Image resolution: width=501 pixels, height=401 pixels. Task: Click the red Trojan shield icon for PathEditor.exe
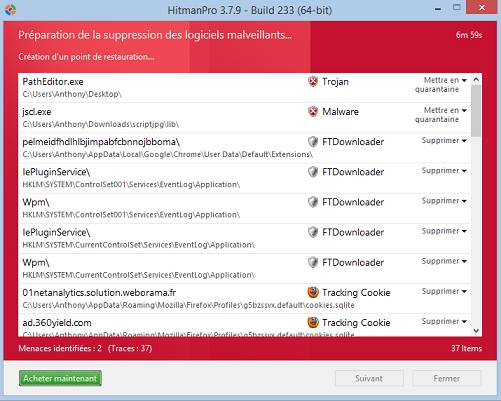pos(313,81)
